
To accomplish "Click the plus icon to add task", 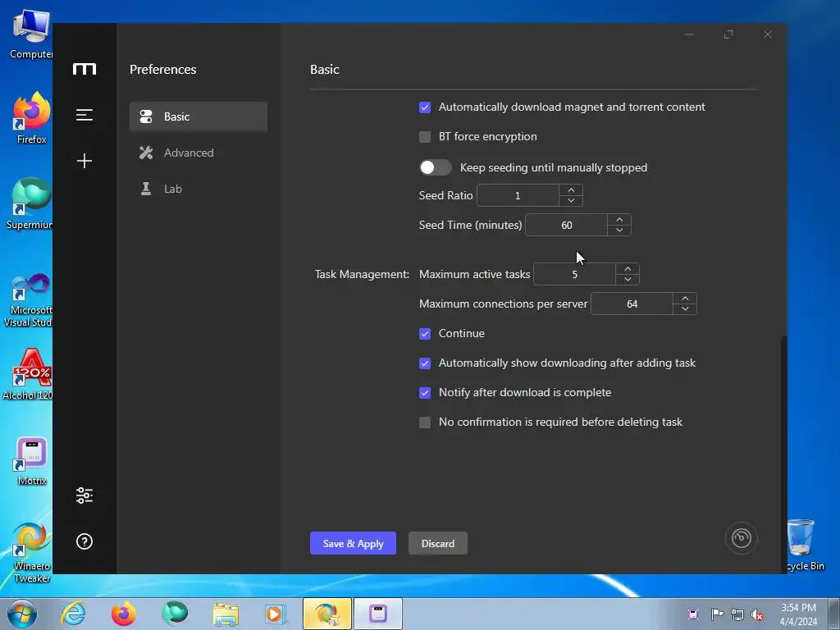I will coord(84,161).
